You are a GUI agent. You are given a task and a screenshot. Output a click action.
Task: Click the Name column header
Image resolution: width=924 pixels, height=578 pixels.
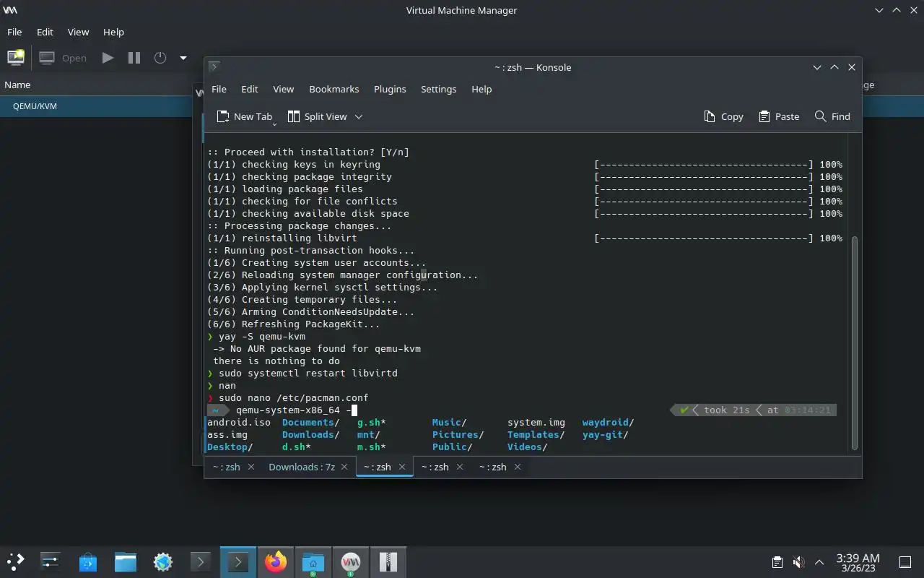click(x=17, y=85)
